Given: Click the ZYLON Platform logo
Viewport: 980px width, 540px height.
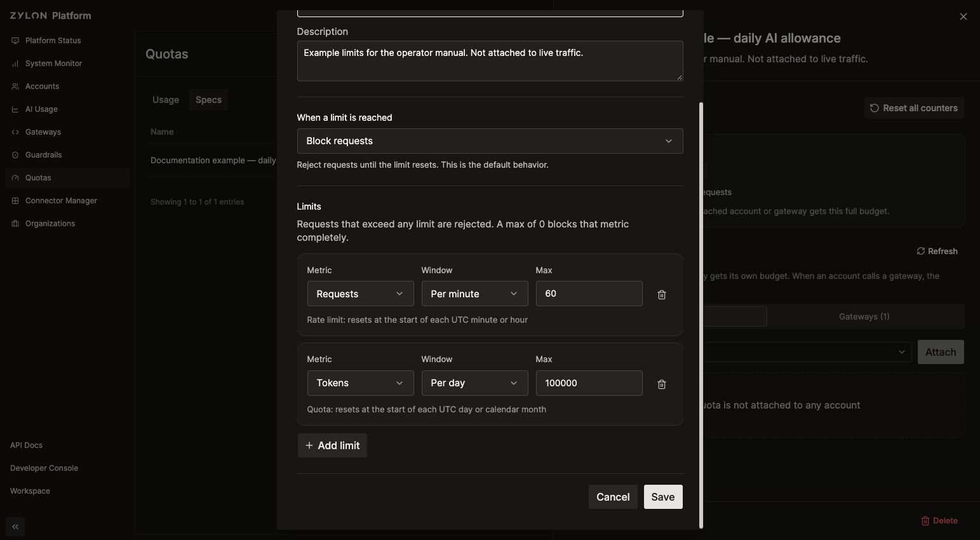Looking at the screenshot, I should point(50,15).
